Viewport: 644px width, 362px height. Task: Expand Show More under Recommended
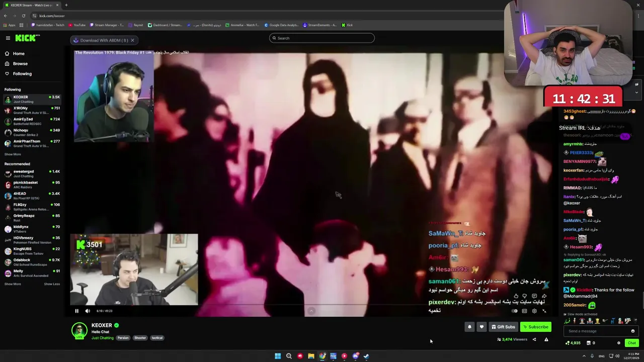click(13, 284)
